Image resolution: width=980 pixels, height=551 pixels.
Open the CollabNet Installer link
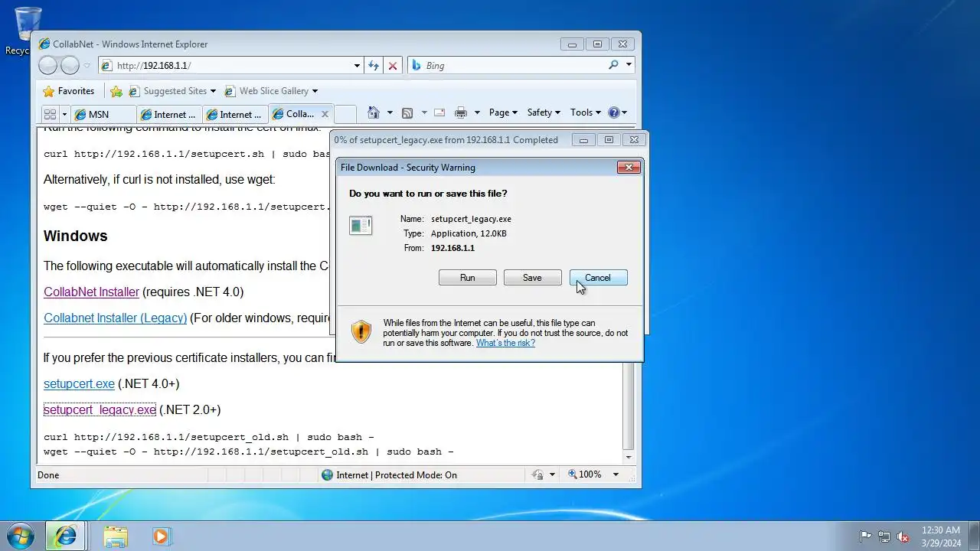pos(91,292)
